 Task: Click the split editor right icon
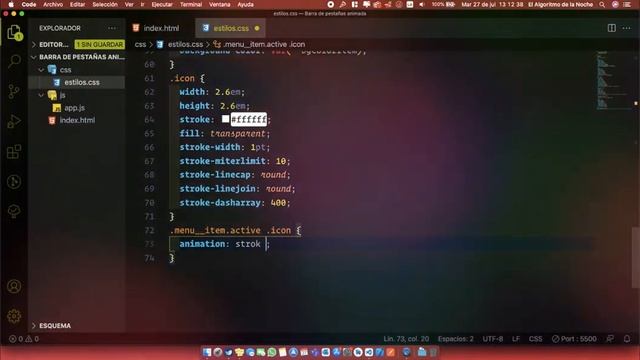click(x=611, y=28)
